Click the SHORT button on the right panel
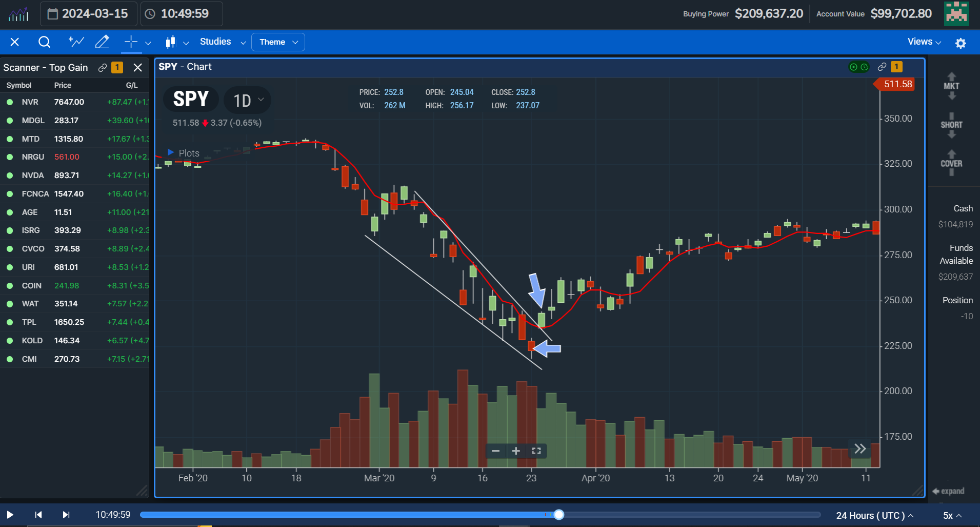The height and width of the screenshot is (527, 980). (x=952, y=124)
